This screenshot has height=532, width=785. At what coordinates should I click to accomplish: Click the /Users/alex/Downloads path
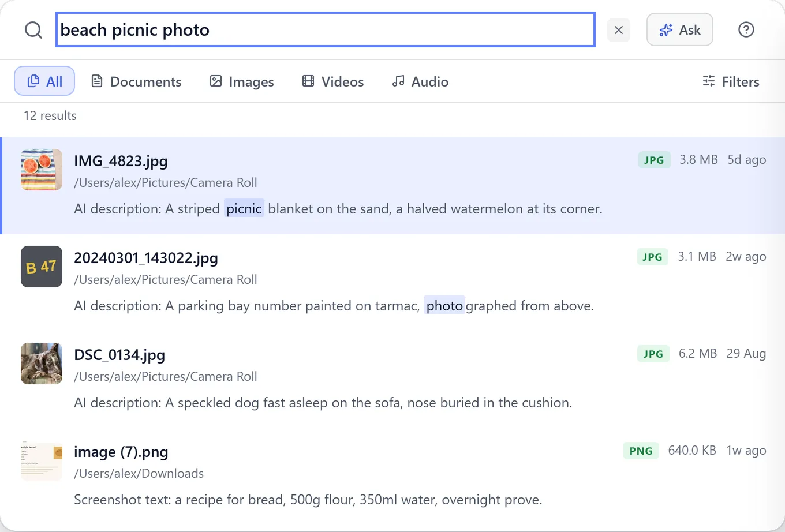point(139,473)
